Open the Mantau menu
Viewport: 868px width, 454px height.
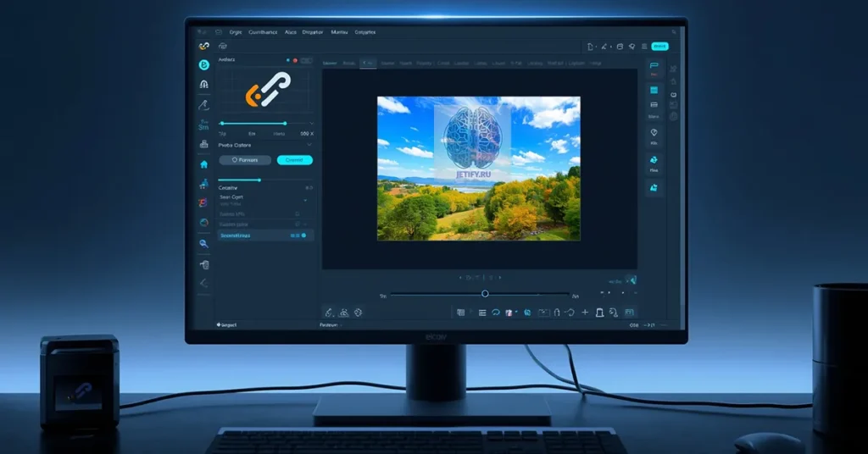pyautogui.click(x=339, y=32)
